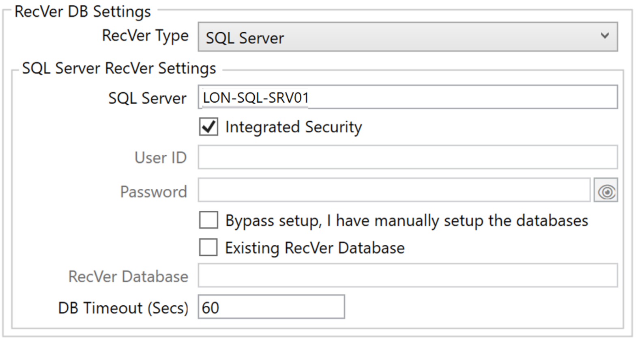Enable Bypass setup checkbox

(x=208, y=220)
